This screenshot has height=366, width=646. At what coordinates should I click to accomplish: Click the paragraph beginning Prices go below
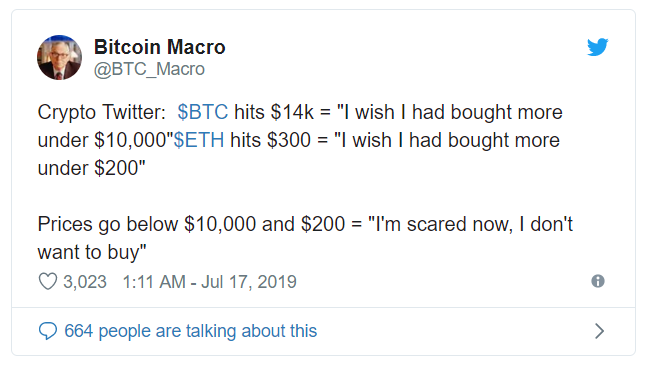(305, 238)
